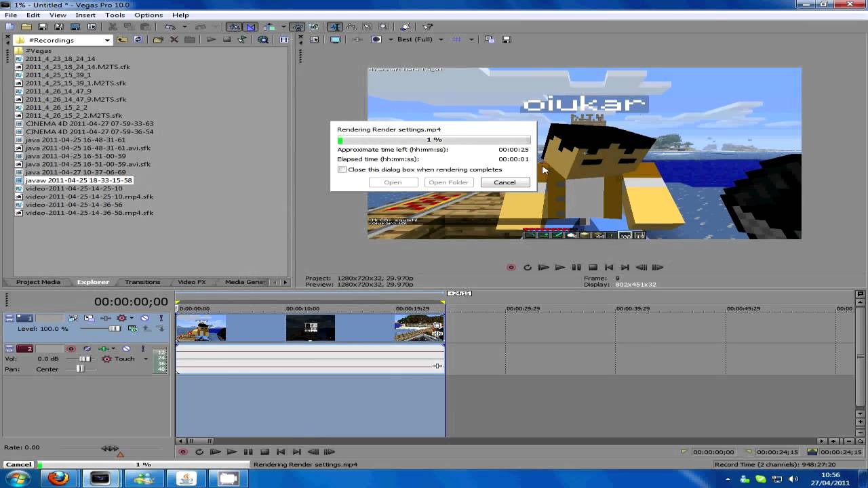The height and width of the screenshot is (488, 868).
Task: Check Close dialog when rendering completes
Action: click(x=342, y=169)
